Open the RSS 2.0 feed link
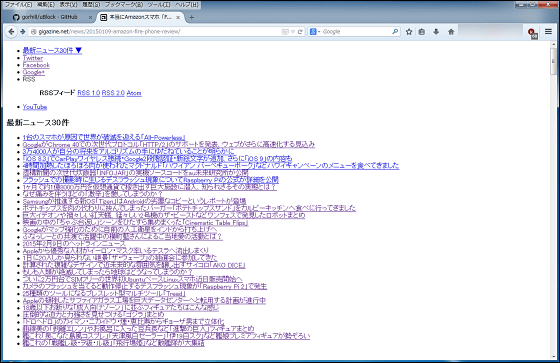The width and height of the screenshot is (560, 363). point(113,93)
